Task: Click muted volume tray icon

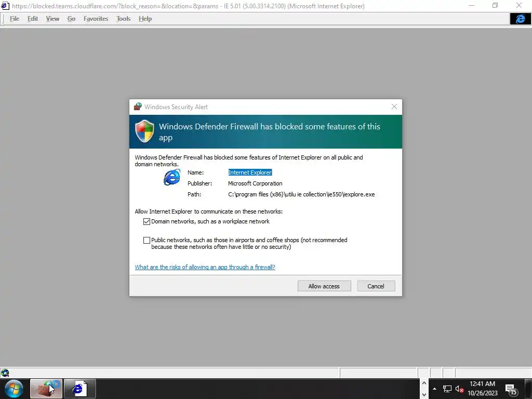Action: click(459, 389)
